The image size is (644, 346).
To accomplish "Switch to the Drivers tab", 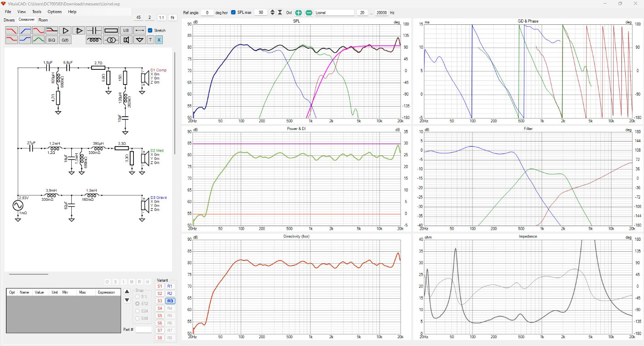I will tap(9, 20).
